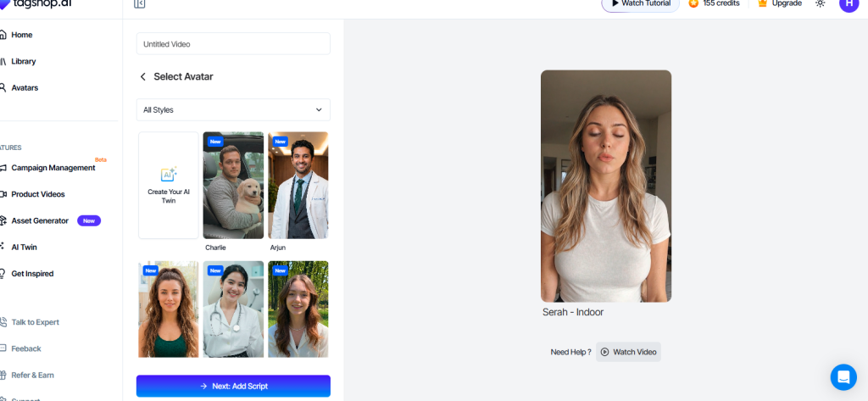Click the play icon in Watch Video

pos(605,352)
